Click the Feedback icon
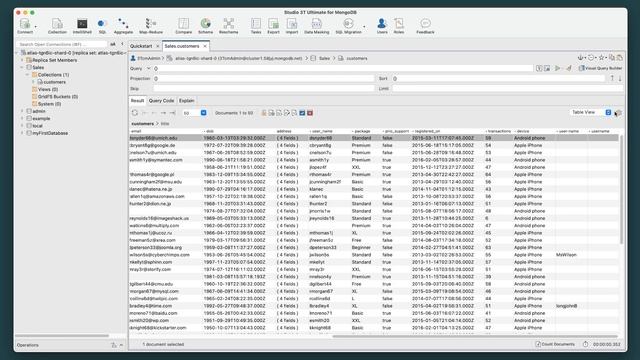This screenshot has height=360, width=640. tap(425, 26)
